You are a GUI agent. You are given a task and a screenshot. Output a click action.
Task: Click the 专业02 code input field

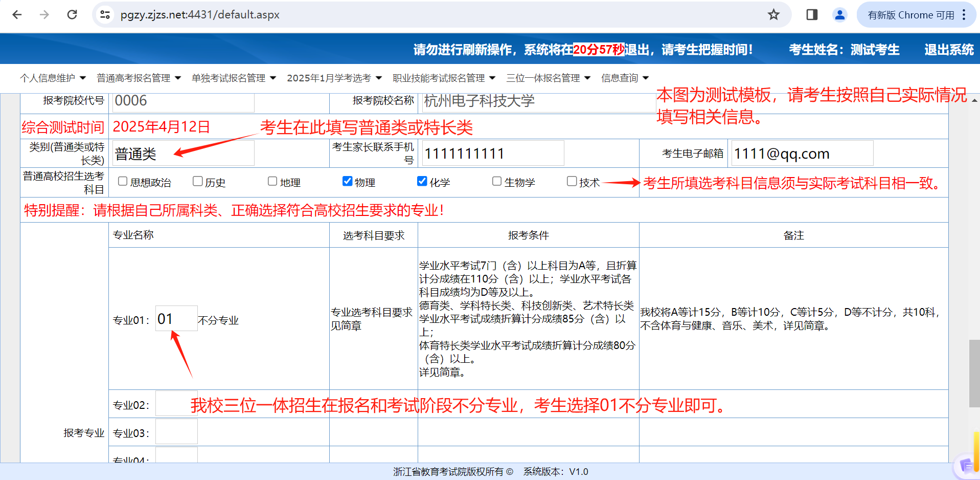176,404
